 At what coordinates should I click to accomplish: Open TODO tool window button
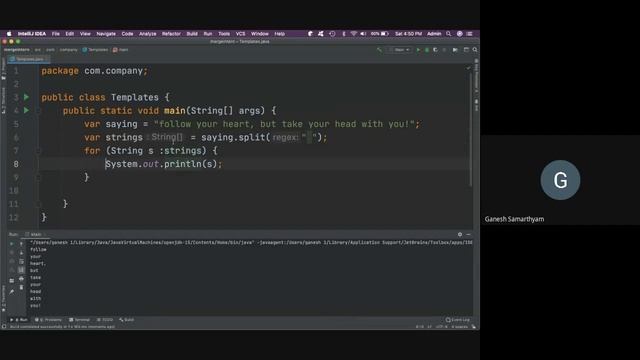(x=105, y=320)
